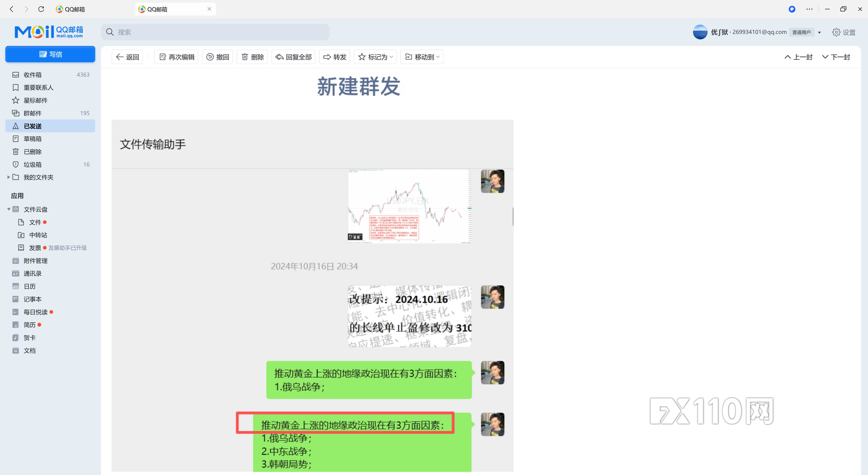Open the 收件箱 inbox folder

tap(50, 74)
